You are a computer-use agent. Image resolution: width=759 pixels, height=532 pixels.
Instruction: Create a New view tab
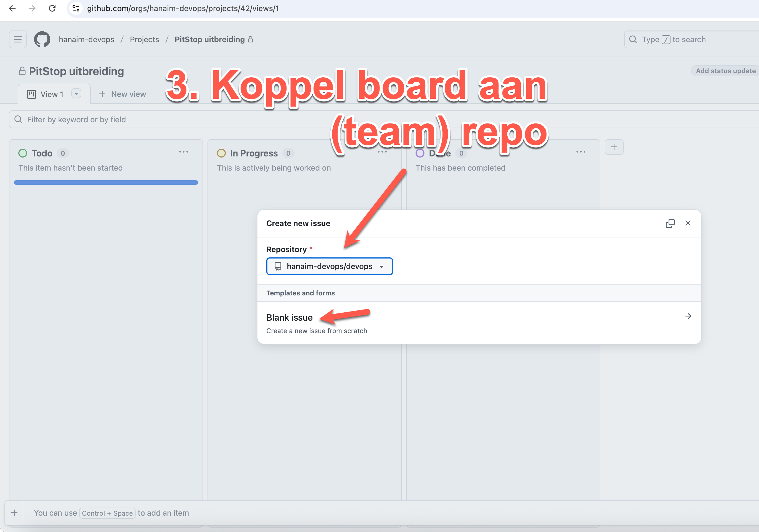click(x=122, y=94)
